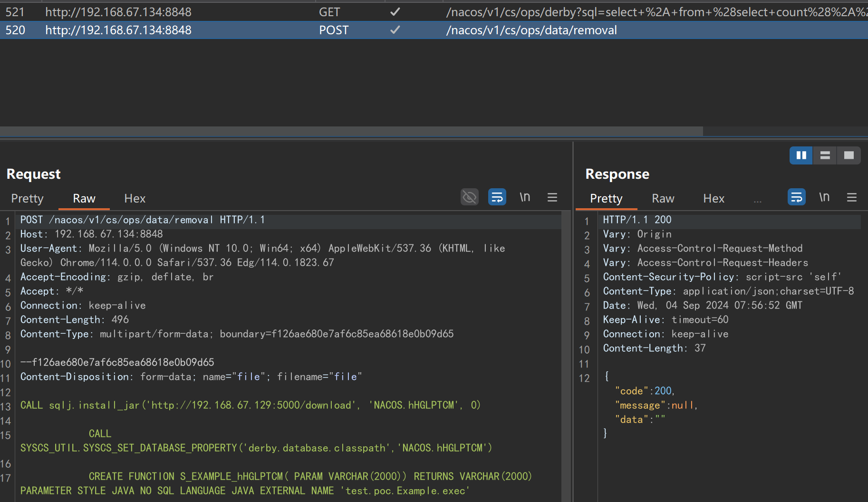
Task: Click the Content-Length: 496 request header
Action: 75,319
